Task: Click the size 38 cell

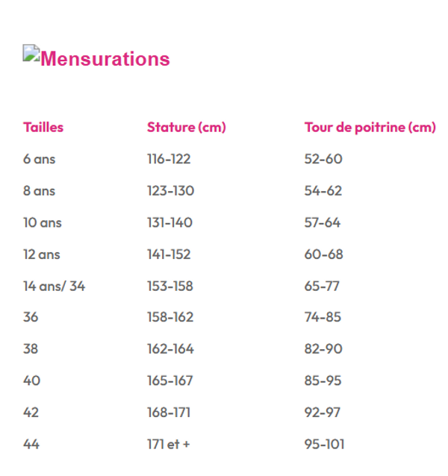Action: [31, 348]
